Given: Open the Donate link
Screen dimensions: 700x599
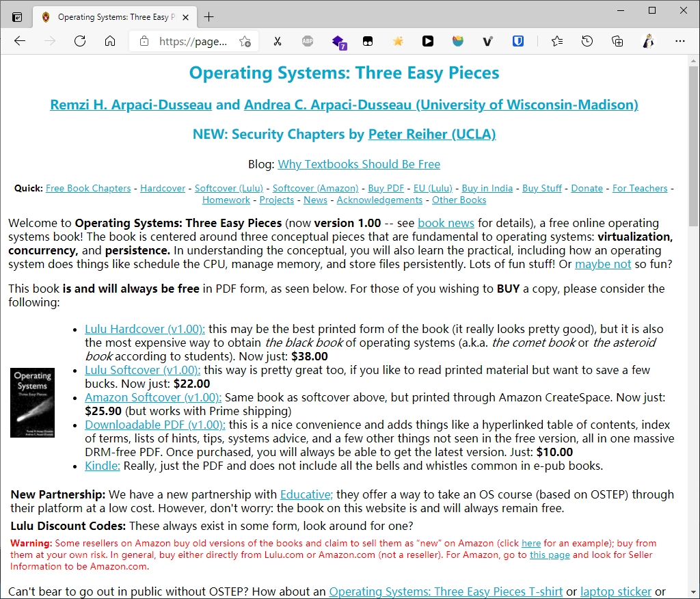Looking at the screenshot, I should 587,188.
